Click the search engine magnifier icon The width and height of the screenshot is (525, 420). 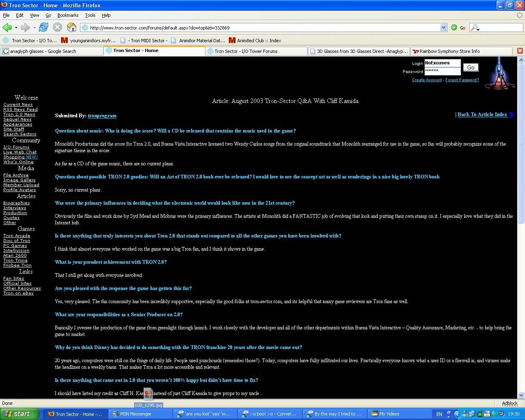tap(475, 27)
